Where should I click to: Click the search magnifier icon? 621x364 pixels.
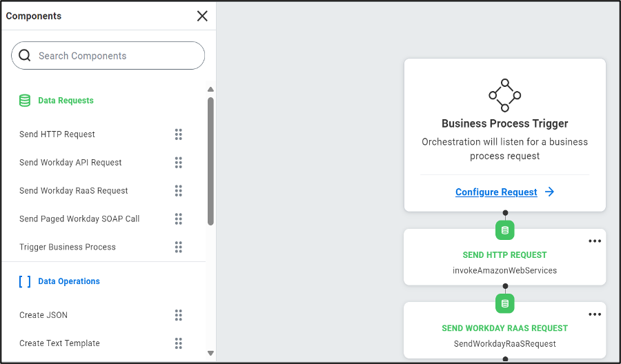point(25,56)
